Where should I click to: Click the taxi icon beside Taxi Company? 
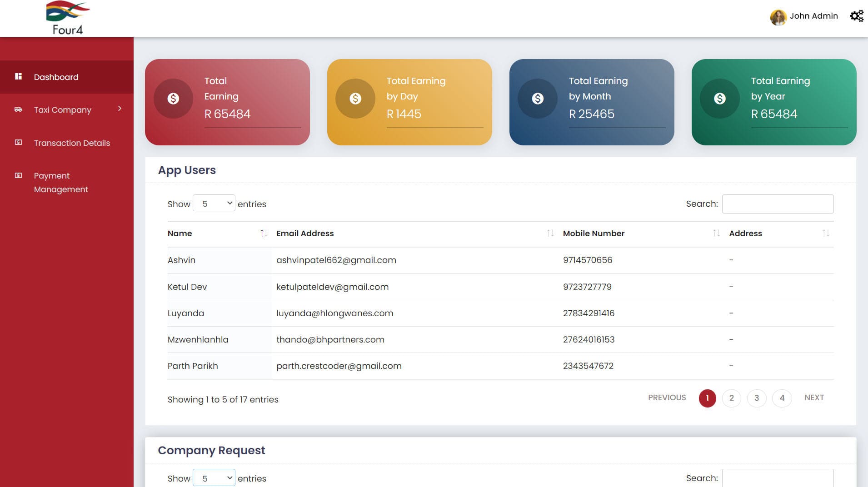pos(18,109)
